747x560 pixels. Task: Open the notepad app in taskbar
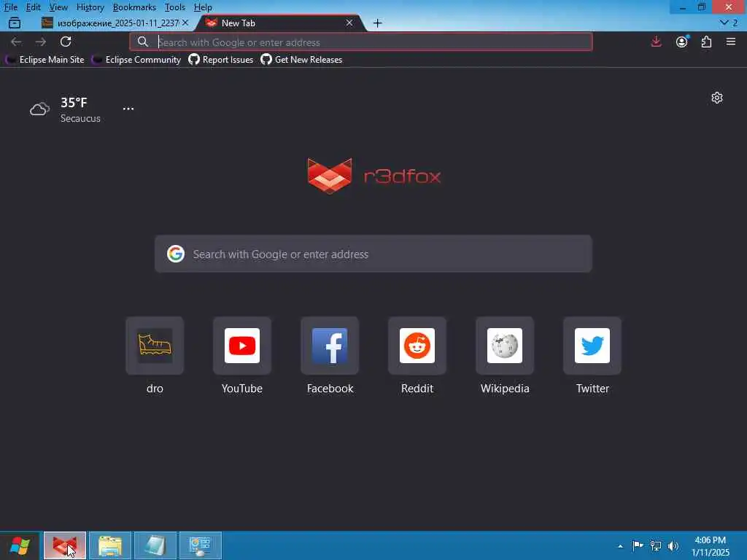click(x=155, y=545)
